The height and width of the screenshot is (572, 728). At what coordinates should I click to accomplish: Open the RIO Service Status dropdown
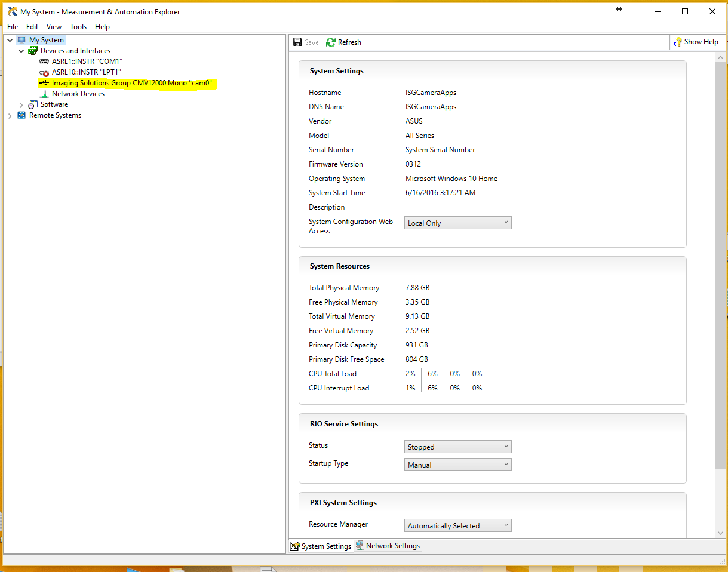[x=458, y=447]
